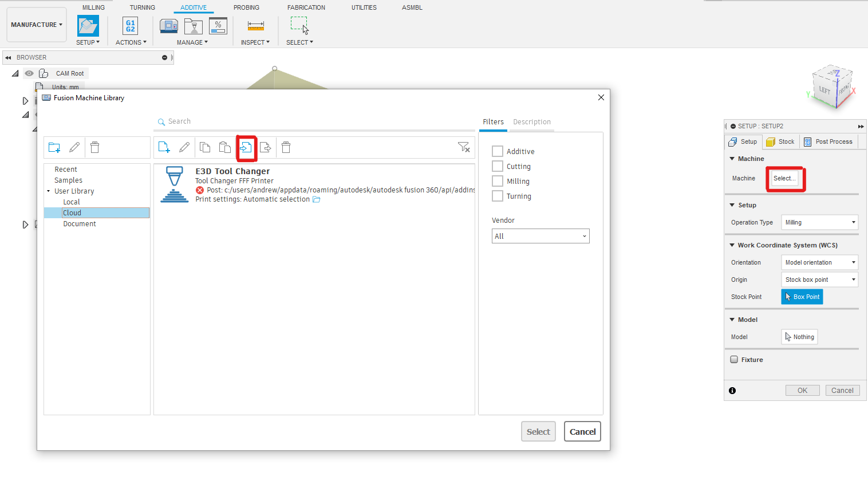The height and width of the screenshot is (488, 868).
Task: Click the E3D Tool Changer printer thumbnail
Action: click(175, 184)
